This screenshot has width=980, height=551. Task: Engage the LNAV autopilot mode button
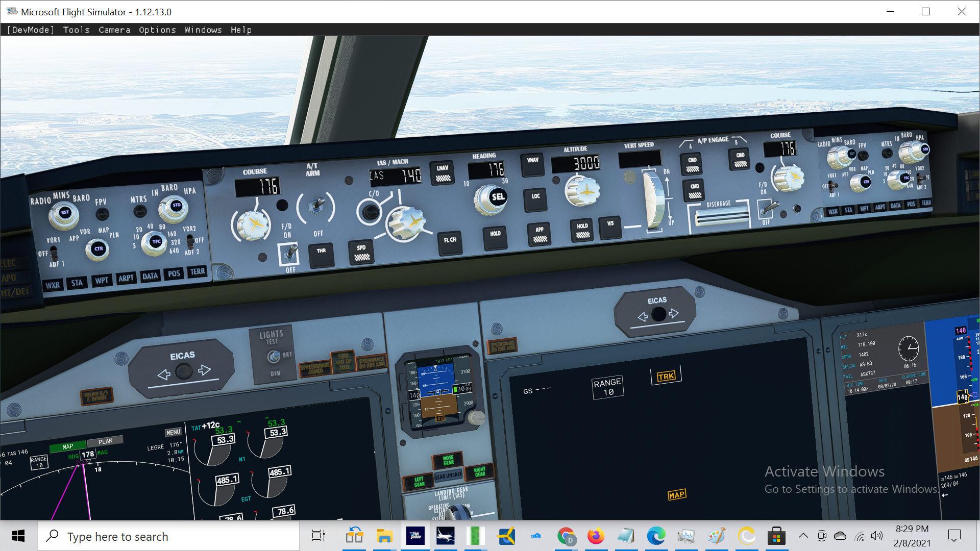[x=443, y=173]
